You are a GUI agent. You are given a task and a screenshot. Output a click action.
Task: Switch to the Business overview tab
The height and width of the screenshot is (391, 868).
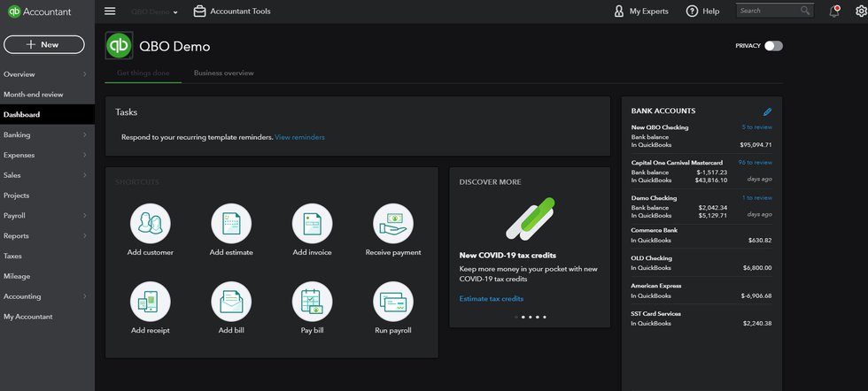tap(223, 73)
